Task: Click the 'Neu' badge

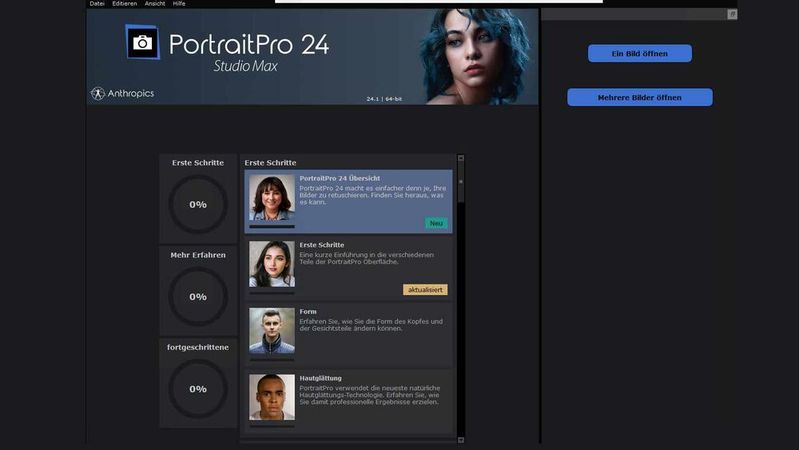Action: tap(436, 223)
